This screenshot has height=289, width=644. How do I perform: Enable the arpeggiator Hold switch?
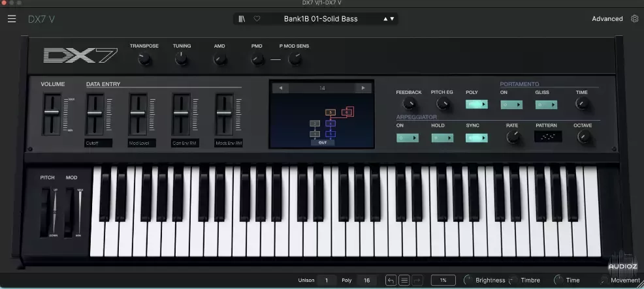[x=442, y=138]
